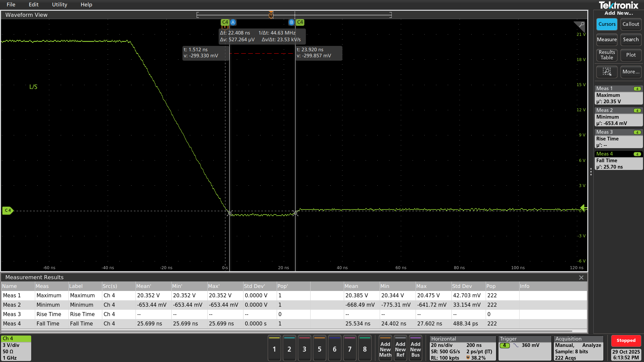Click the Stopped run/stop button
The width and height of the screenshot is (644, 362).
click(x=626, y=341)
